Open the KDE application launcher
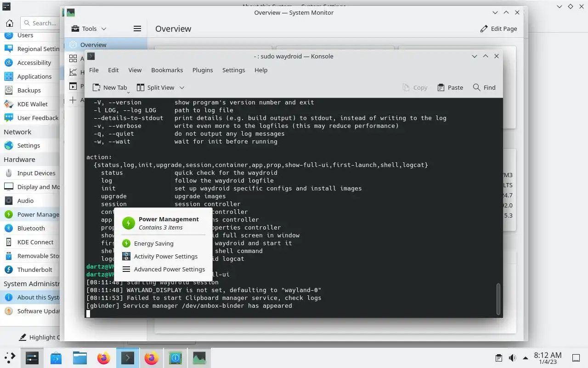Screen dimensions: 588x368 [10, 357]
